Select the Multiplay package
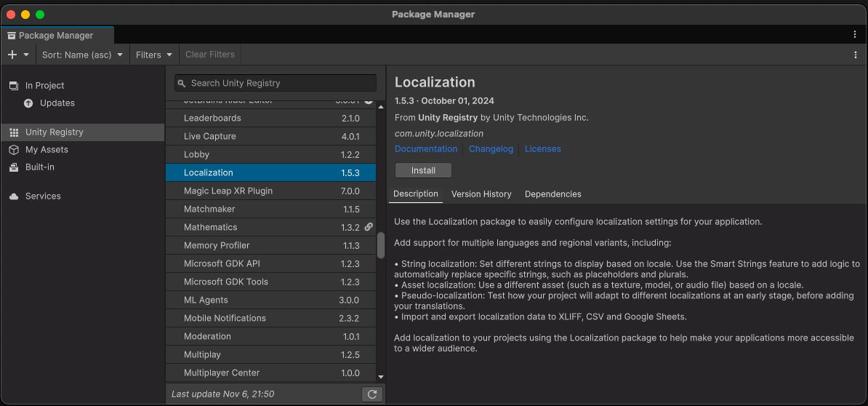 tap(270, 354)
